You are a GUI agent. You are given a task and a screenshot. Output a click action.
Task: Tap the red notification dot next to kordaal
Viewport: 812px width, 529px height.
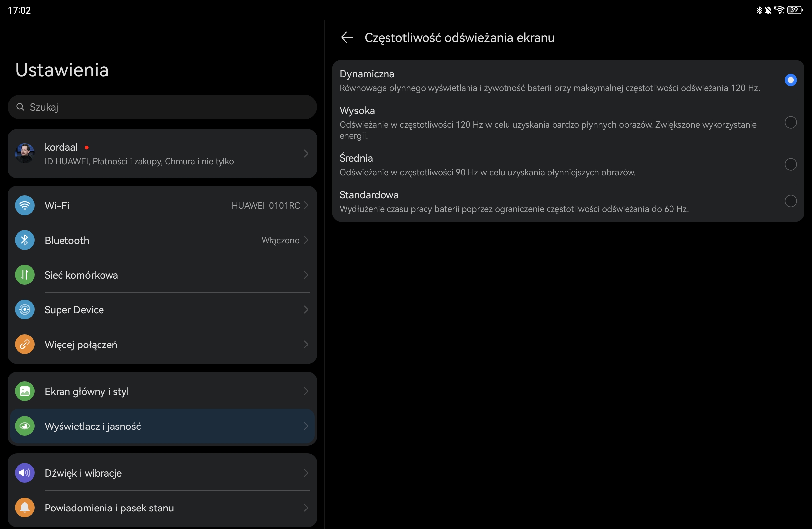87,148
